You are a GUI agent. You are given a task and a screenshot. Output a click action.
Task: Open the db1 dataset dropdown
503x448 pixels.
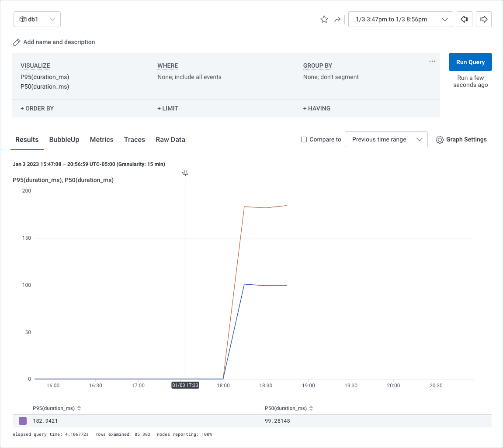tap(37, 19)
